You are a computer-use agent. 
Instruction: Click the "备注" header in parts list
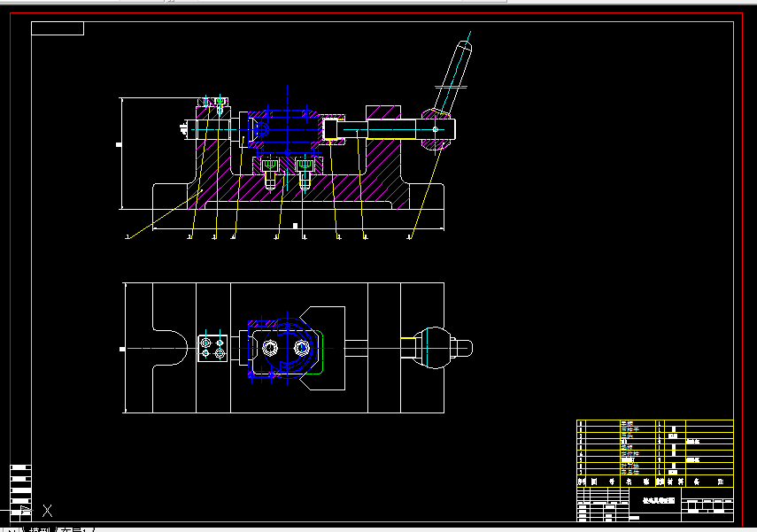tap(708, 482)
